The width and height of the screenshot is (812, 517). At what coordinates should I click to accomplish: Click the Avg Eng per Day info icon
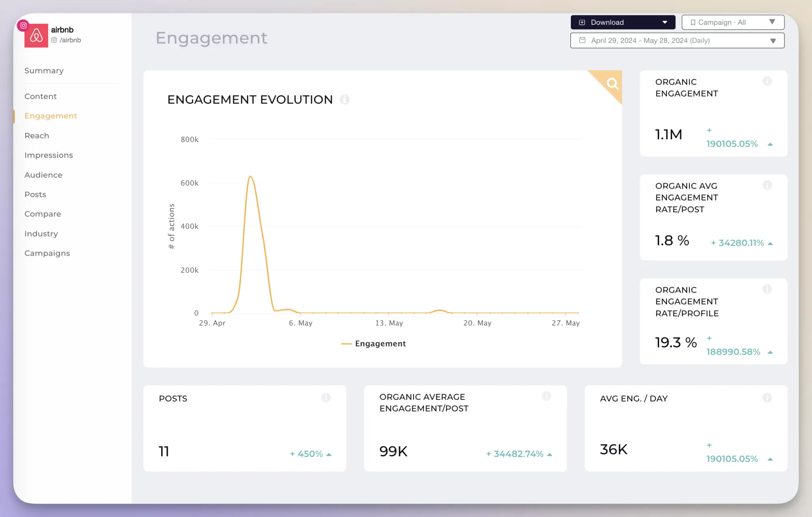(x=767, y=398)
